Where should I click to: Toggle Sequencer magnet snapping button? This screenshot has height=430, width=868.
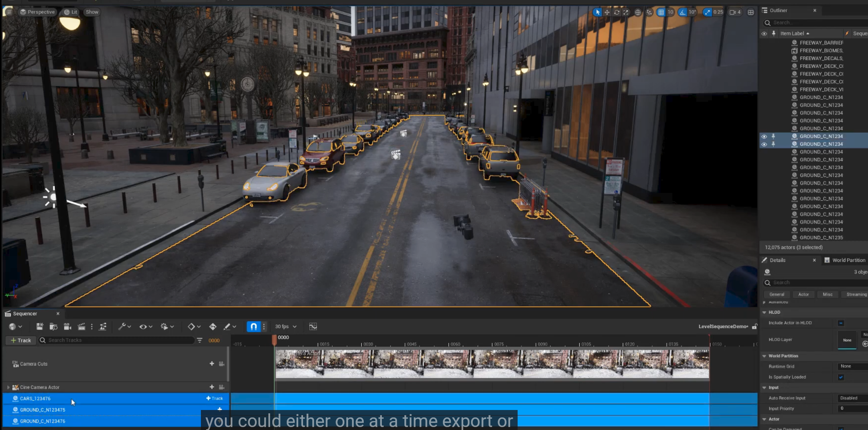(253, 326)
